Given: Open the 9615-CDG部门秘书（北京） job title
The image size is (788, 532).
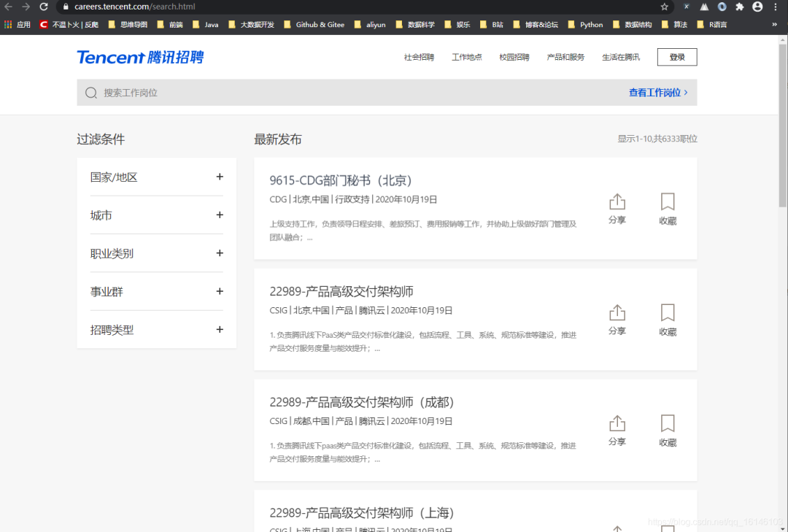Looking at the screenshot, I should click(341, 180).
